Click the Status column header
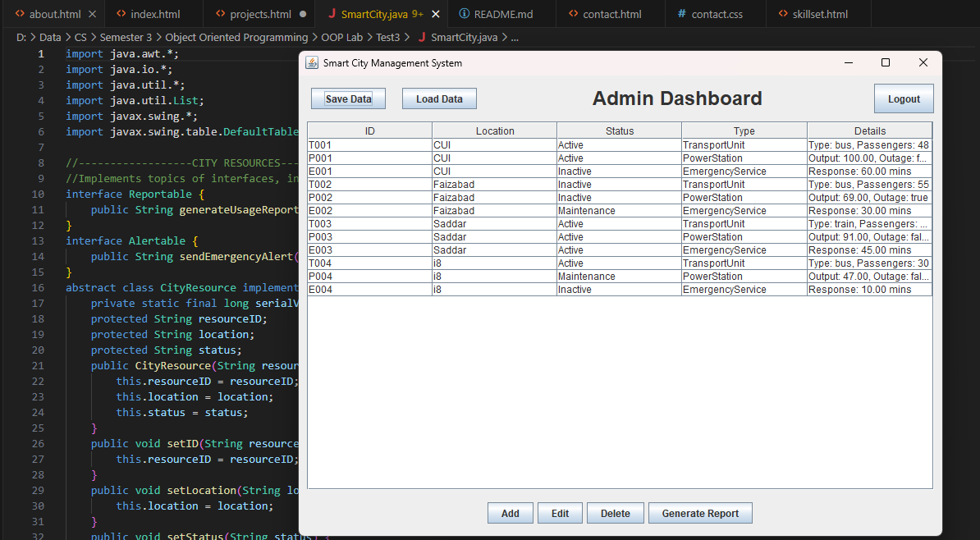The height and width of the screenshot is (540, 980). [620, 130]
